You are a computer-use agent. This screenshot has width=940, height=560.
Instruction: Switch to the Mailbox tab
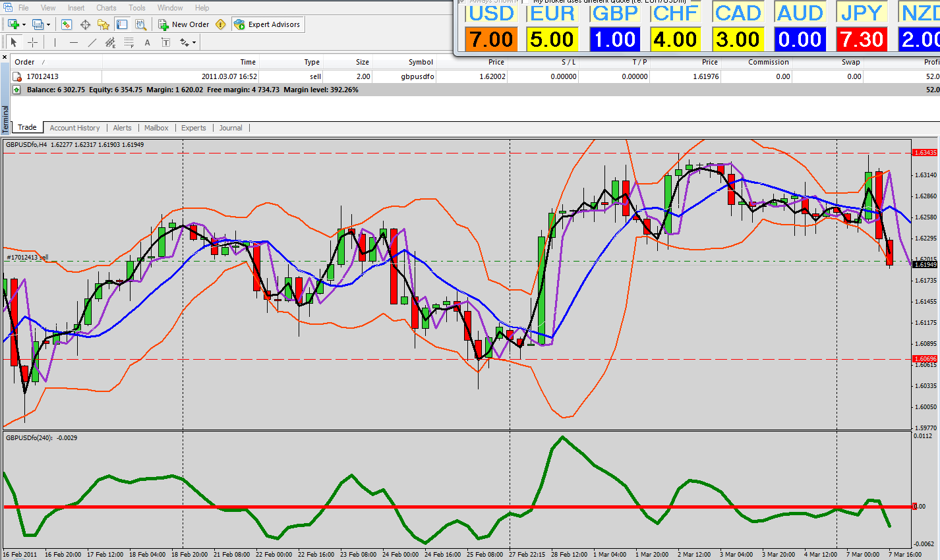point(156,128)
